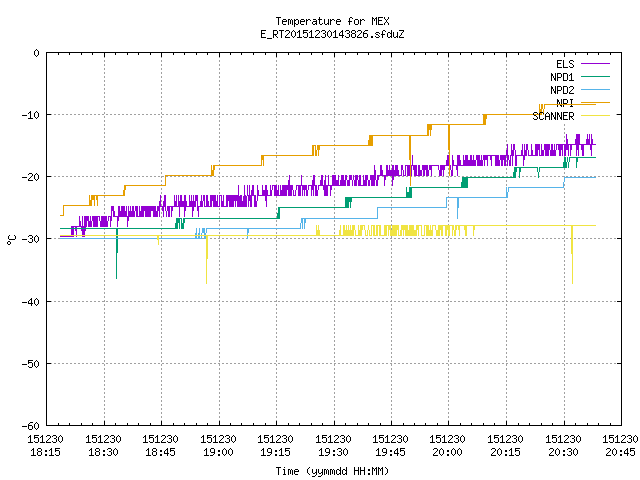The height and width of the screenshot is (480, 640).
Task: Click the x-axis tick label 18:30
Action: coord(103,452)
